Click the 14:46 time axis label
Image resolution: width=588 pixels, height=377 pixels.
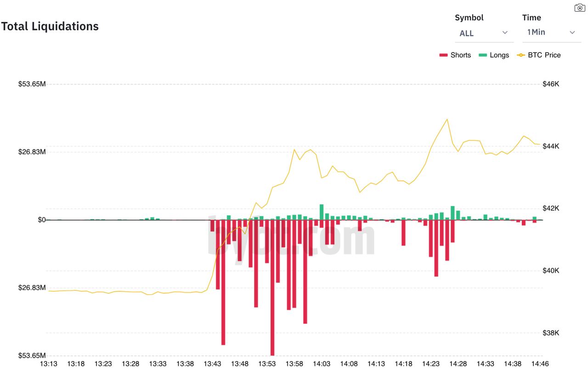[x=540, y=364]
